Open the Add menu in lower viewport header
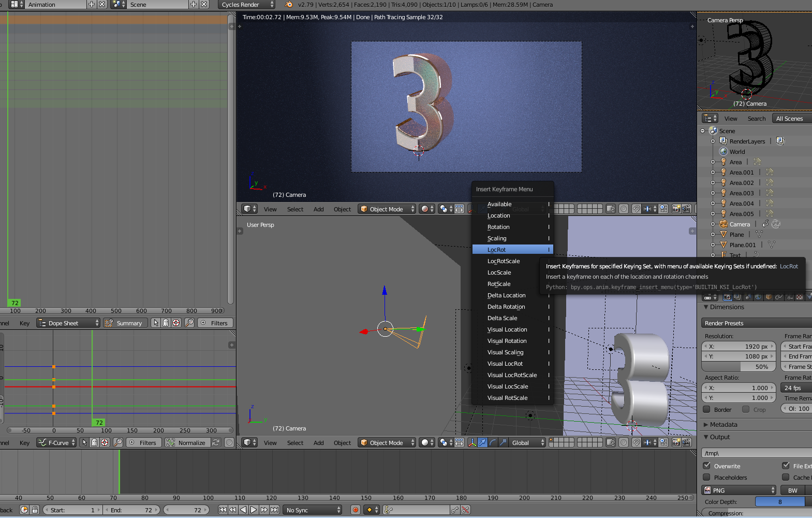 [x=318, y=442]
